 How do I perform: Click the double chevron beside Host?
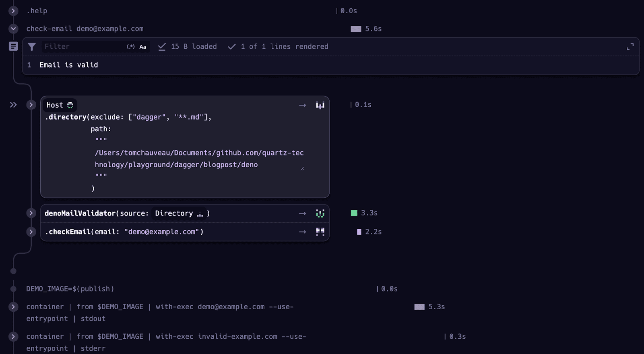[x=13, y=105]
